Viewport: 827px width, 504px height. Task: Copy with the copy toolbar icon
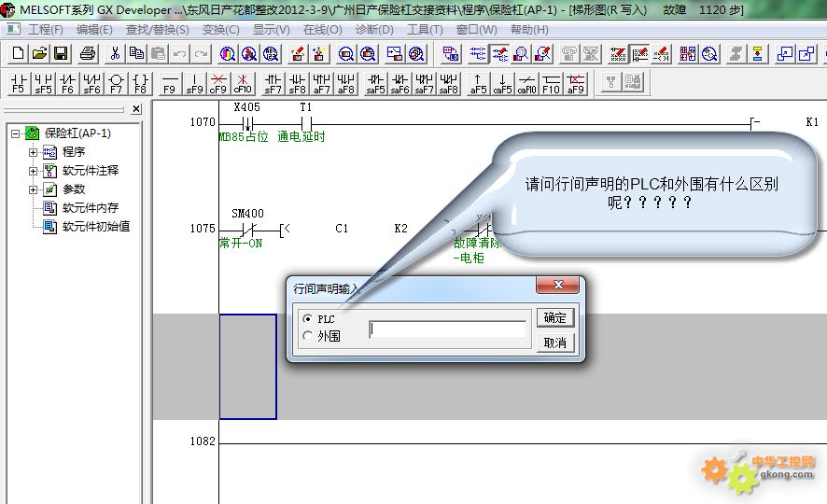point(136,53)
